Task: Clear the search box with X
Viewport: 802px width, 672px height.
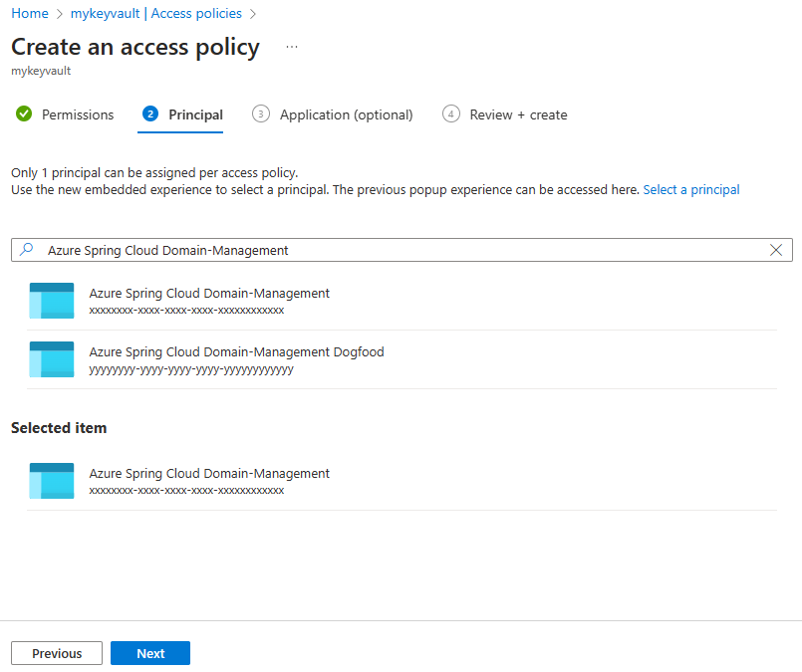Action: [775, 250]
